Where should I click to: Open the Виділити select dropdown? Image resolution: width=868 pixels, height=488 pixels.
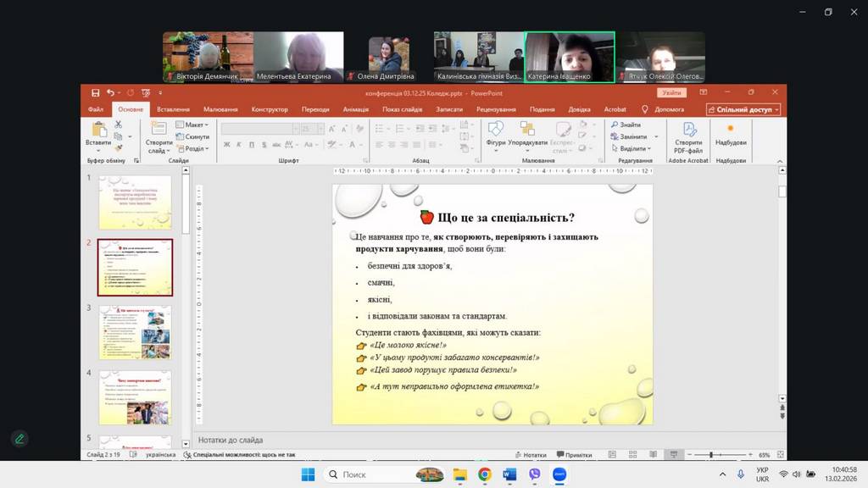633,148
